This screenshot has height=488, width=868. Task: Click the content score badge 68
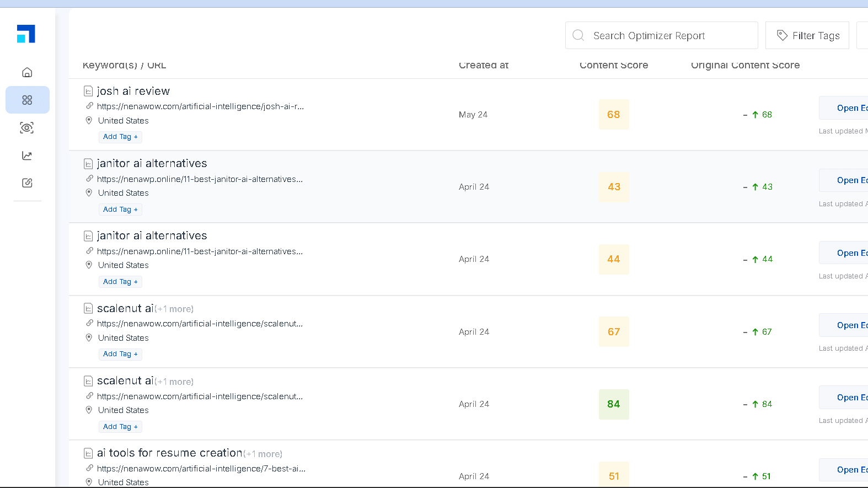(x=614, y=115)
